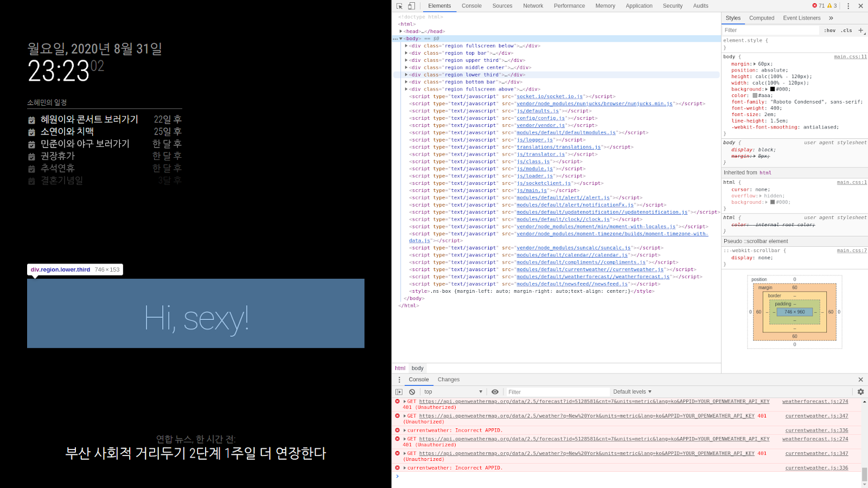The width and height of the screenshot is (868, 488).
Task: Expand the head element node
Action: (x=401, y=31)
